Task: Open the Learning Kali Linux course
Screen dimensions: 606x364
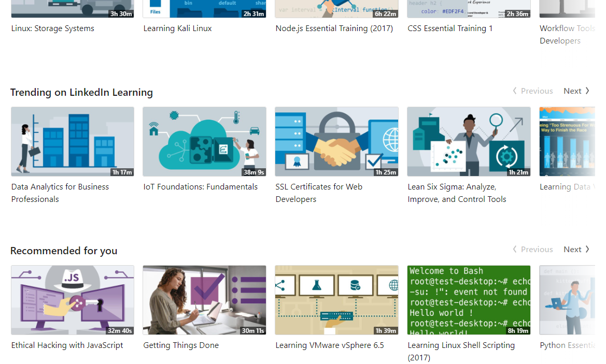Action: [x=178, y=28]
